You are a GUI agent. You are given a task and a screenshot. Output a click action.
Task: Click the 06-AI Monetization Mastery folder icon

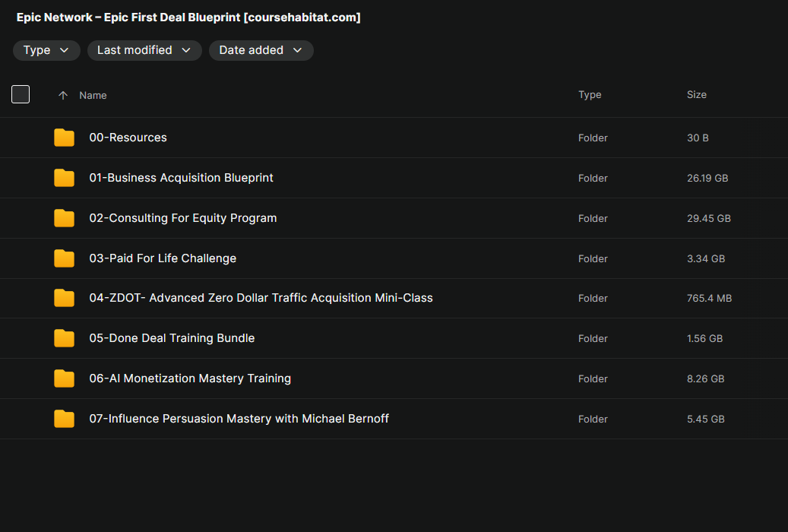(x=64, y=378)
